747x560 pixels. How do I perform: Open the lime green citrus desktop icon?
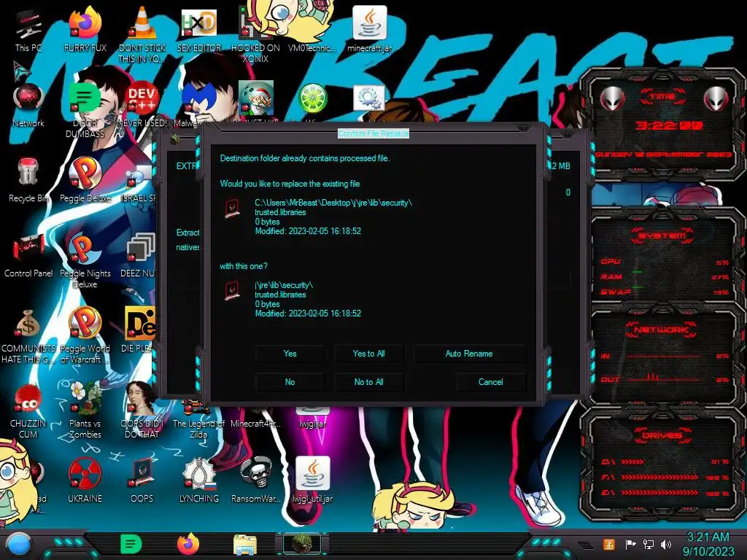312,99
